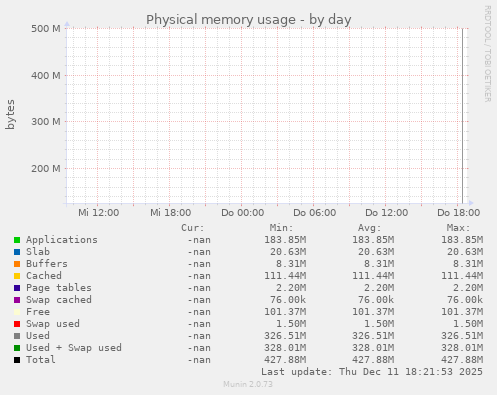
Task: Click the 'Do 06:00' x-axis label
Action: coord(315,213)
